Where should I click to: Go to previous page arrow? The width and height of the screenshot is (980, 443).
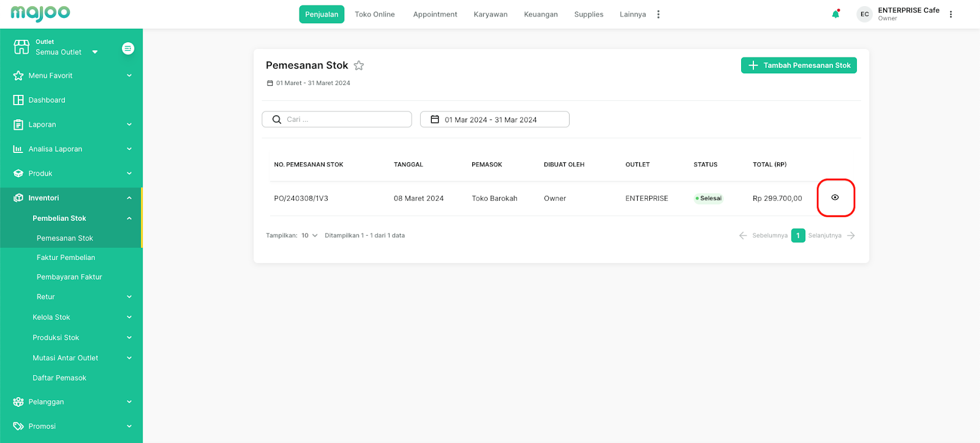[x=743, y=236]
